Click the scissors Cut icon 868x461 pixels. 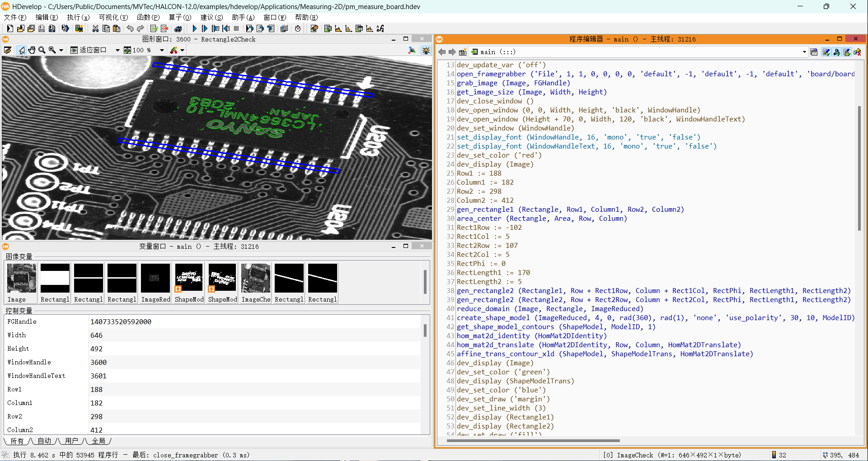[95, 28]
